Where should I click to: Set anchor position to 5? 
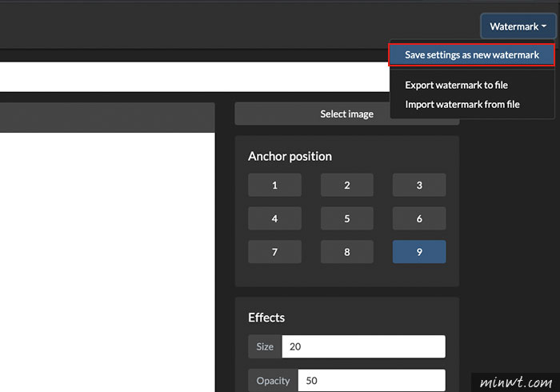tap(346, 218)
